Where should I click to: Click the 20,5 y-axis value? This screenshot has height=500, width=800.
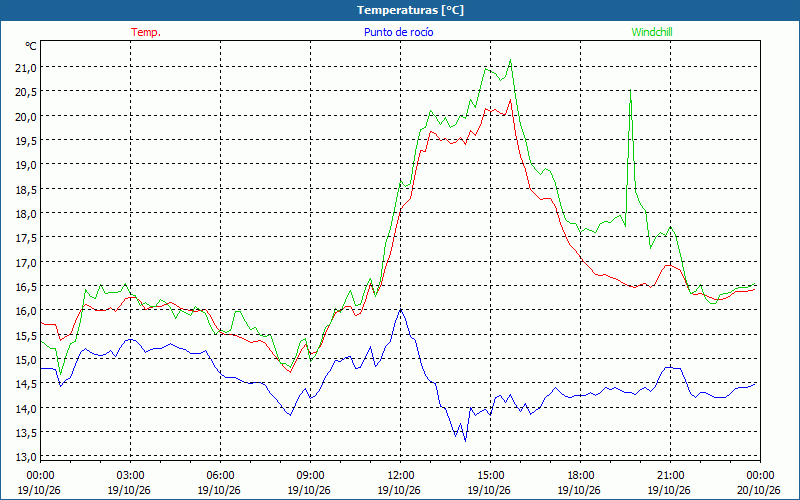coord(26,92)
